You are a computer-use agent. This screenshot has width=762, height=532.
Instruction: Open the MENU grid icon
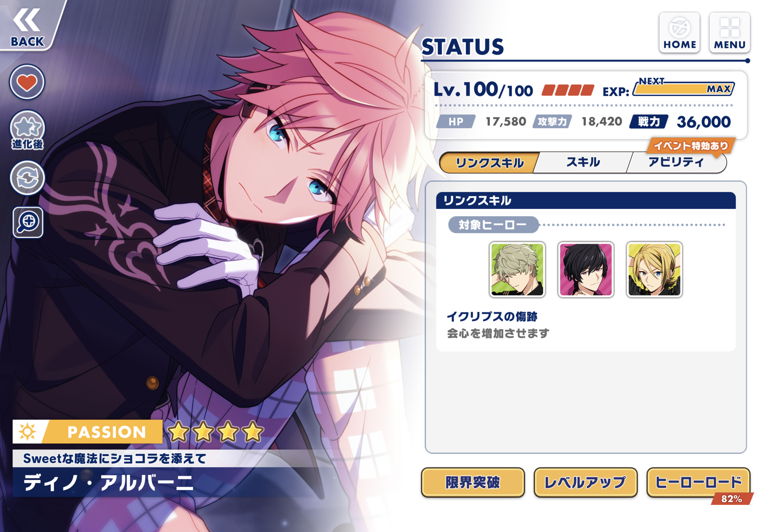pos(729,33)
